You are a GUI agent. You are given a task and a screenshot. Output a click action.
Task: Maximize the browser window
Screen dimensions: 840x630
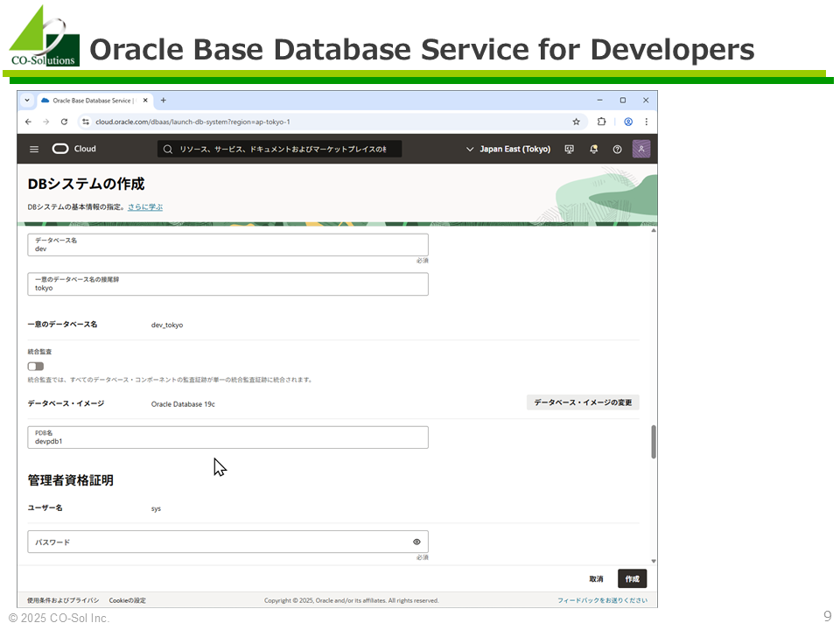click(x=623, y=100)
